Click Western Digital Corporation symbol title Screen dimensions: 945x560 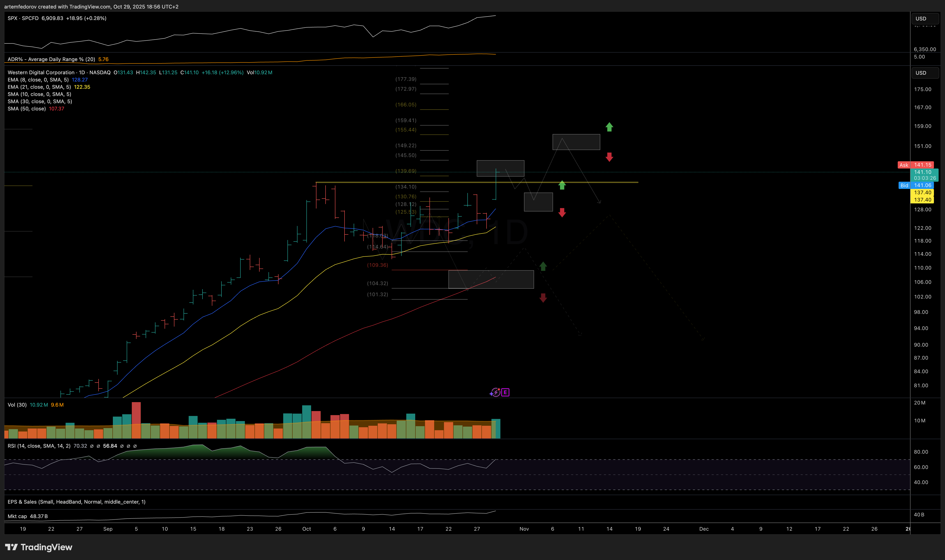[41, 73]
